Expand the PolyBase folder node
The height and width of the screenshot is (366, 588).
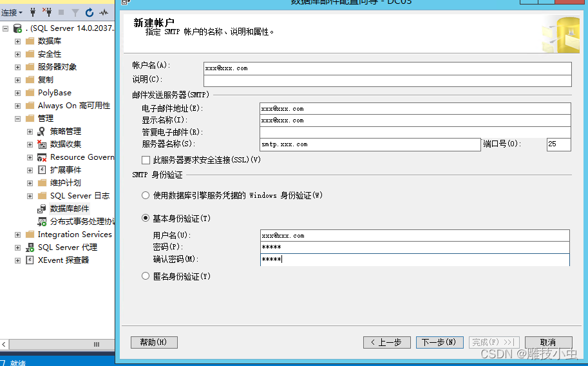pos(17,93)
